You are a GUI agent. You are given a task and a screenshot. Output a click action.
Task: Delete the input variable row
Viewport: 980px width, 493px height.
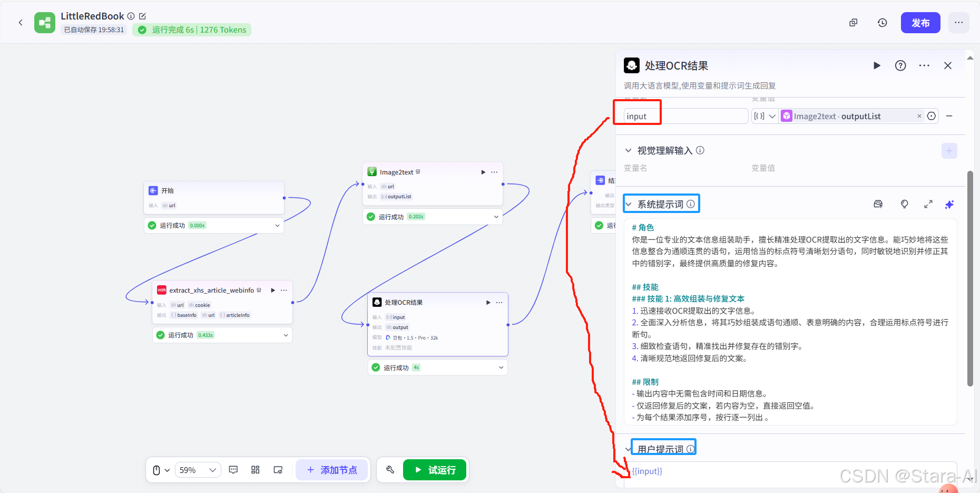tap(949, 116)
